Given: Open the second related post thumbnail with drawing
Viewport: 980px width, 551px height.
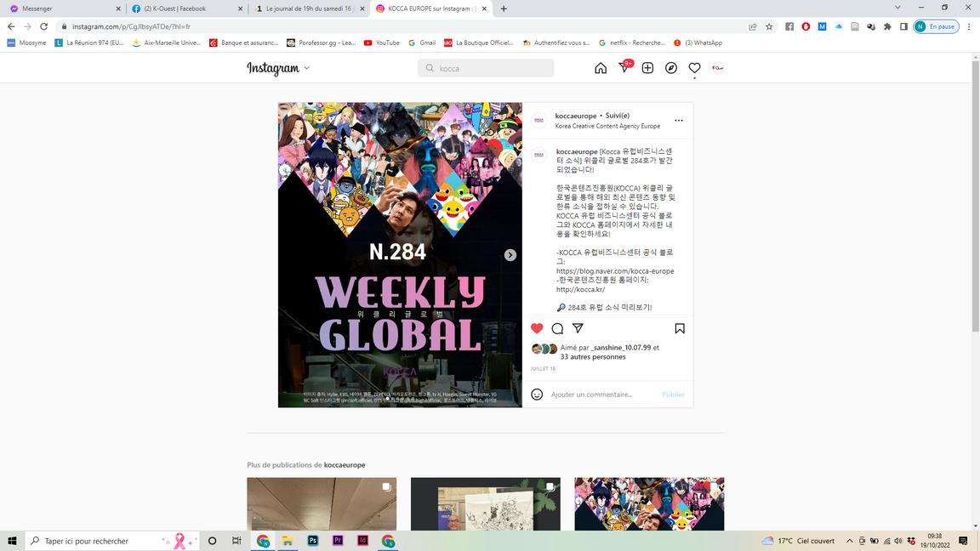Looking at the screenshot, I should point(486,504).
